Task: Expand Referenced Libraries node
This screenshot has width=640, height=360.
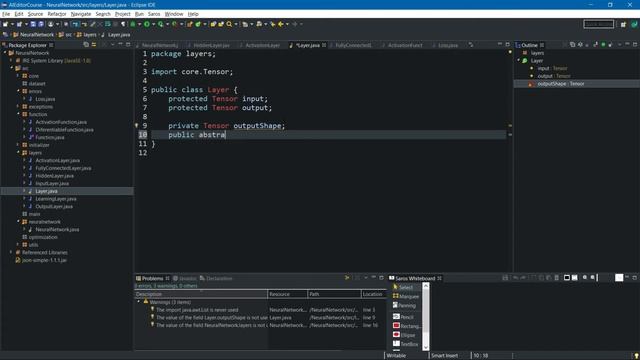Action: (x=11, y=252)
